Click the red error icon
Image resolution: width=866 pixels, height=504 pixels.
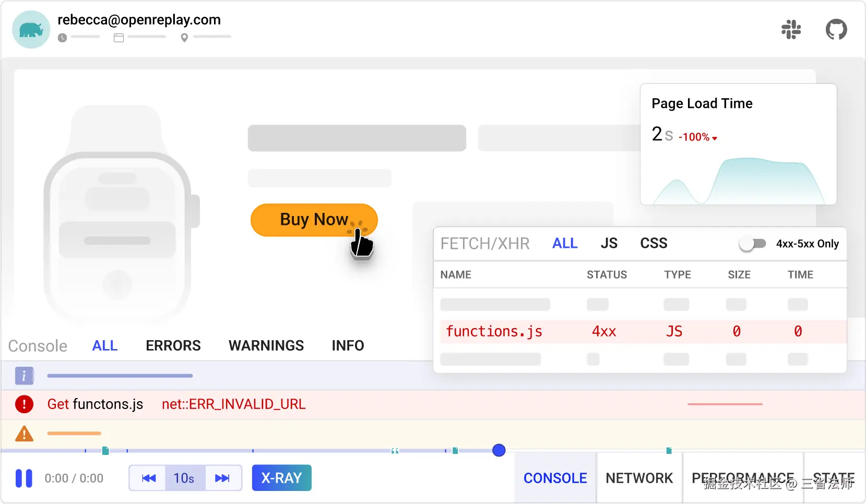24,404
